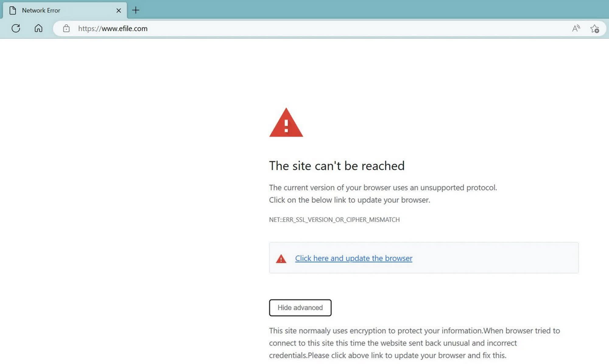Image resolution: width=609 pixels, height=364 pixels.
Task: Click 'The site can't be reached' heading
Action: tap(337, 166)
